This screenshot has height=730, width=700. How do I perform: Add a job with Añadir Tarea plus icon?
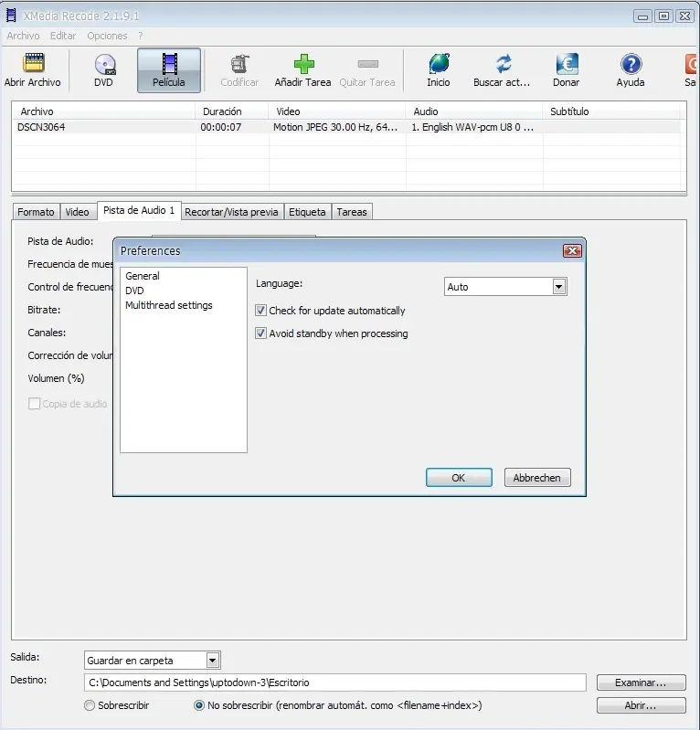pyautogui.click(x=303, y=69)
